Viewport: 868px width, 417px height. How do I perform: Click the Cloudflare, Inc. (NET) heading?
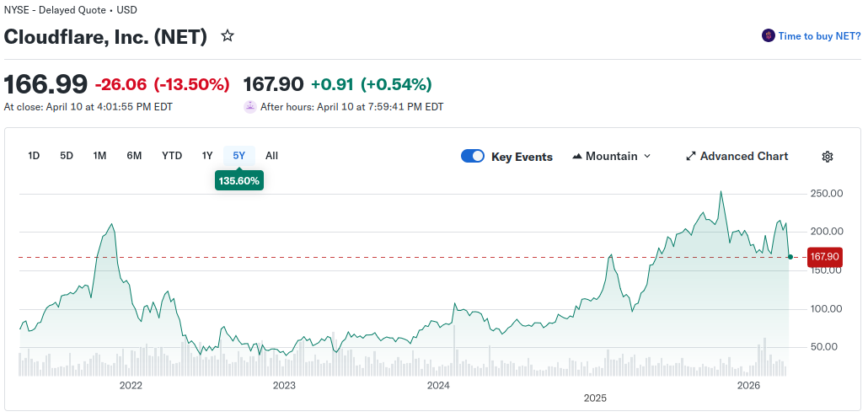[105, 36]
